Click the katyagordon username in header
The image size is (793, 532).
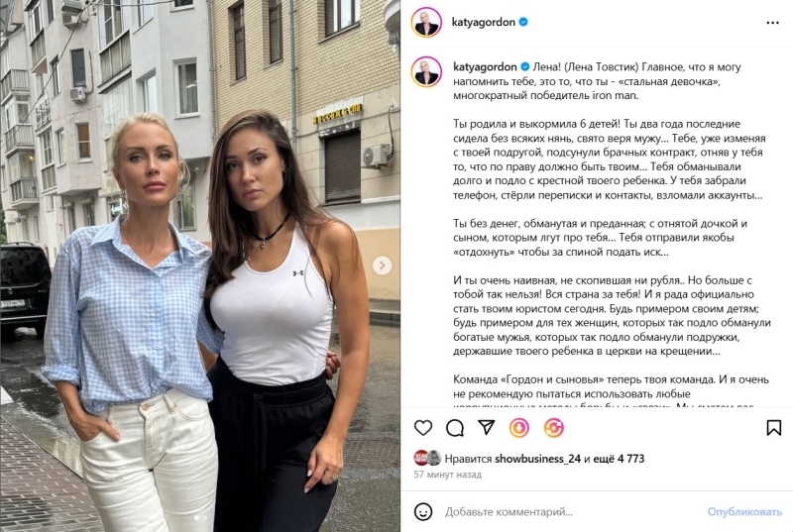(x=483, y=22)
